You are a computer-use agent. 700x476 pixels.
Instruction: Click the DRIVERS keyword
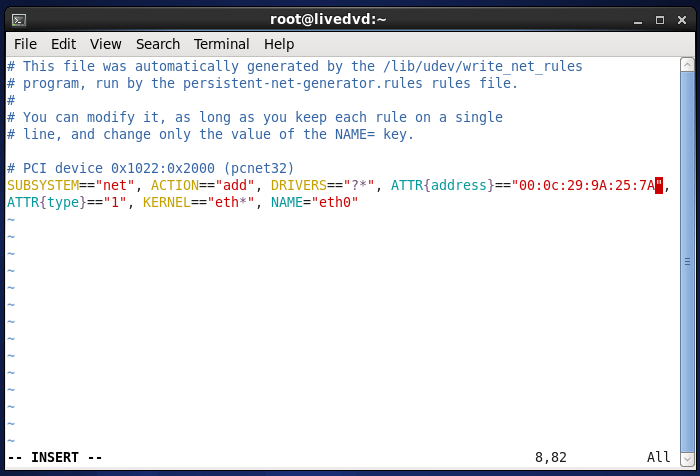coord(299,185)
